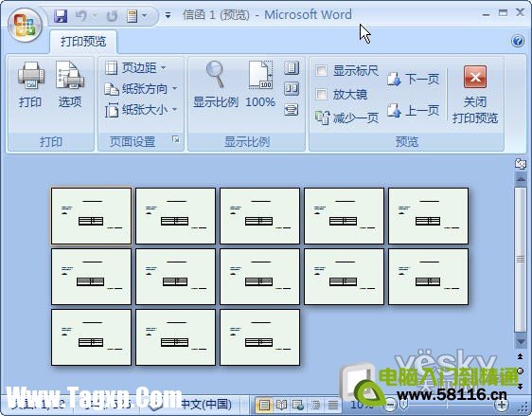Set zoom to 100%

(260, 85)
